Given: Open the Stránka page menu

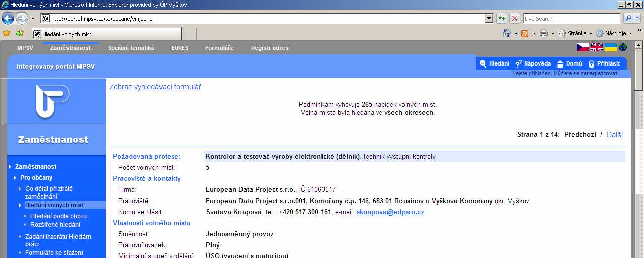Looking at the screenshot, I should pos(576,33).
